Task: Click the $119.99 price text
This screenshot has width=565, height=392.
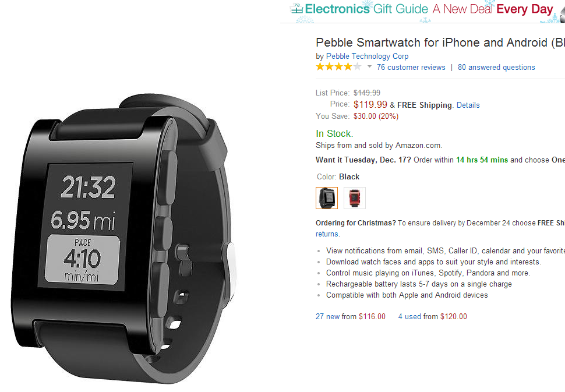Action: pyautogui.click(x=370, y=104)
